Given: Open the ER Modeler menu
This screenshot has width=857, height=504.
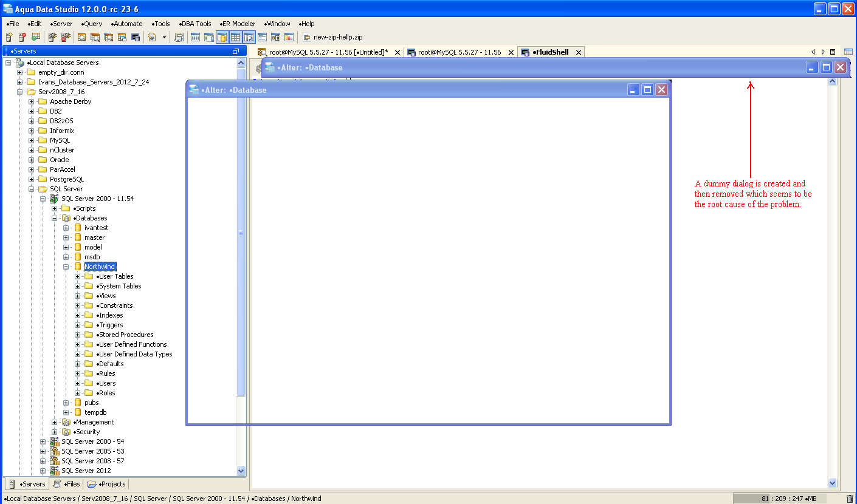Looking at the screenshot, I should pos(238,24).
